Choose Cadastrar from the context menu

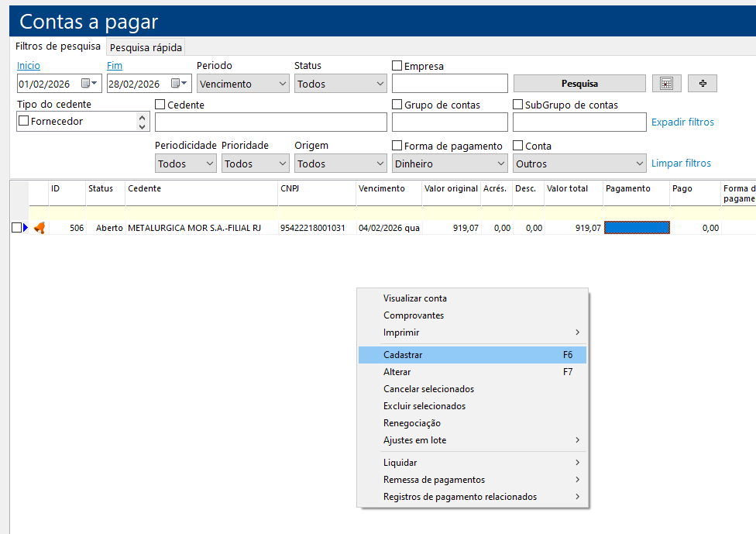click(x=403, y=355)
